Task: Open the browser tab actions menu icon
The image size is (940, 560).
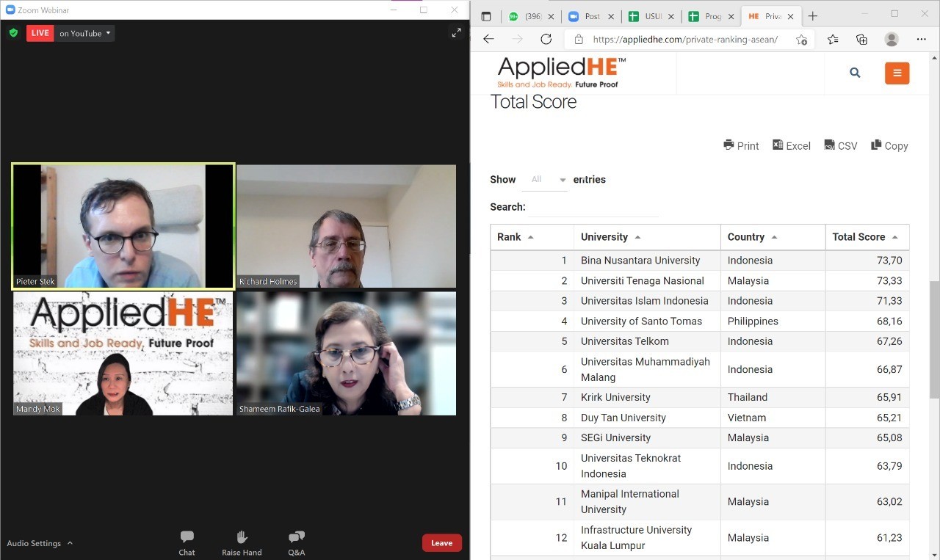Action: (x=485, y=16)
